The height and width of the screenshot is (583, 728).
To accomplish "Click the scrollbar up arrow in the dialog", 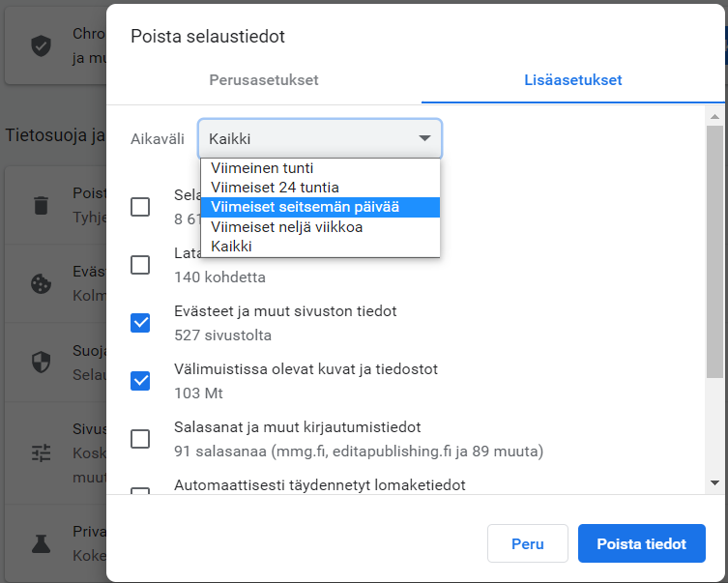I will click(x=715, y=117).
